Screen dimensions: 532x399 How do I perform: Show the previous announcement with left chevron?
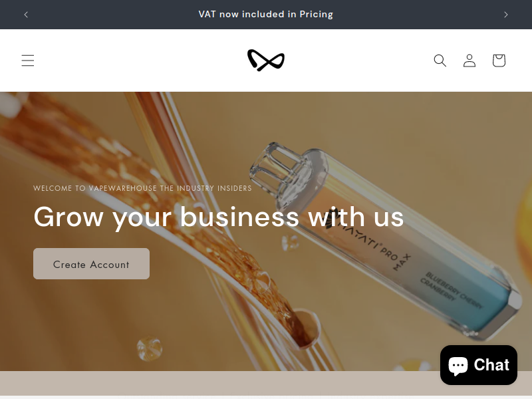coord(26,15)
